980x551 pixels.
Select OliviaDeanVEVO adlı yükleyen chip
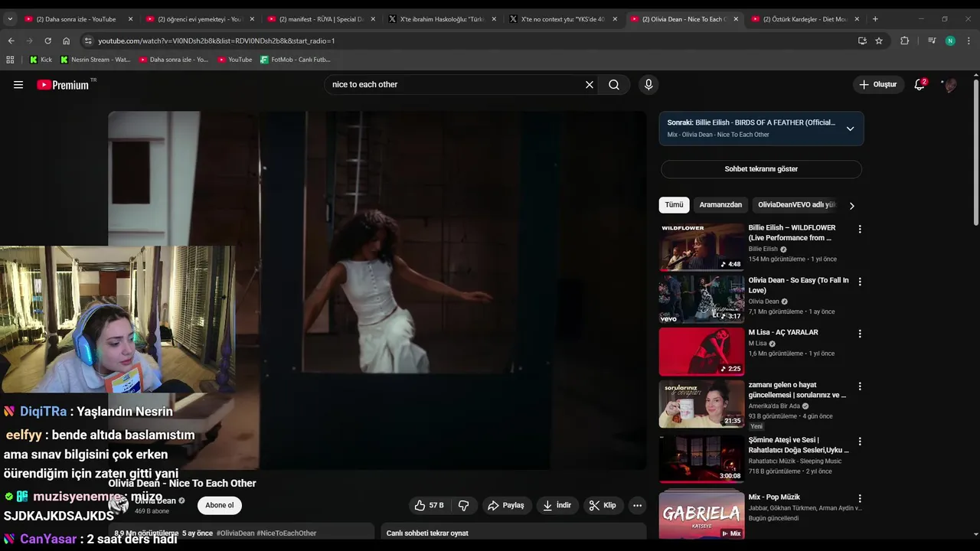796,205
